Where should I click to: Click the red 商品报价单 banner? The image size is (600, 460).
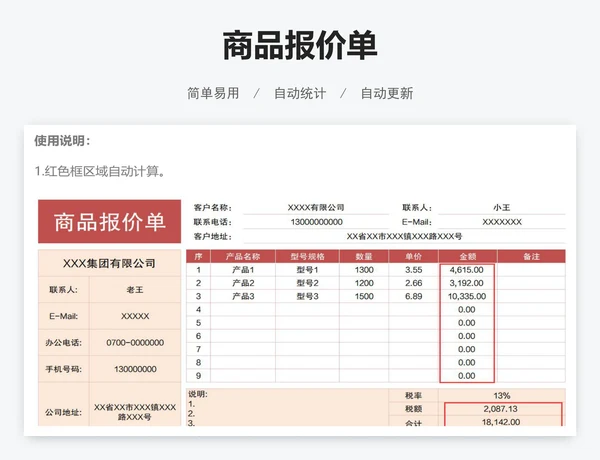(109, 221)
